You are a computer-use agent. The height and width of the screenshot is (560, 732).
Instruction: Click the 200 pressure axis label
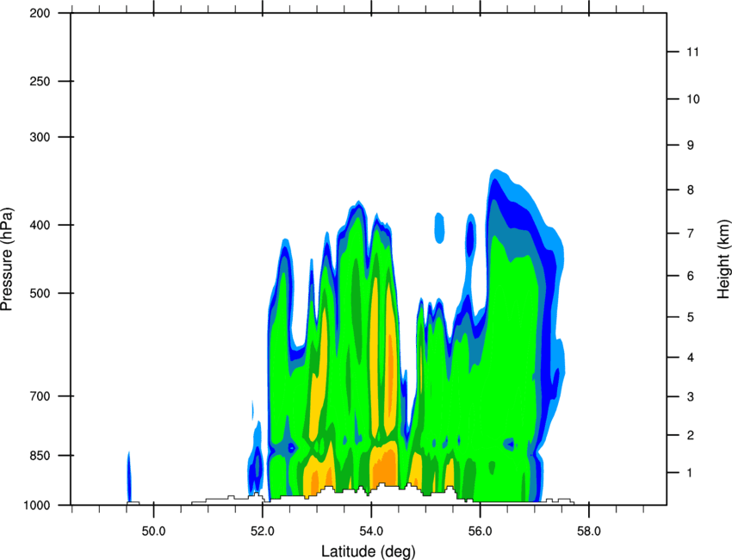tap(40, 13)
